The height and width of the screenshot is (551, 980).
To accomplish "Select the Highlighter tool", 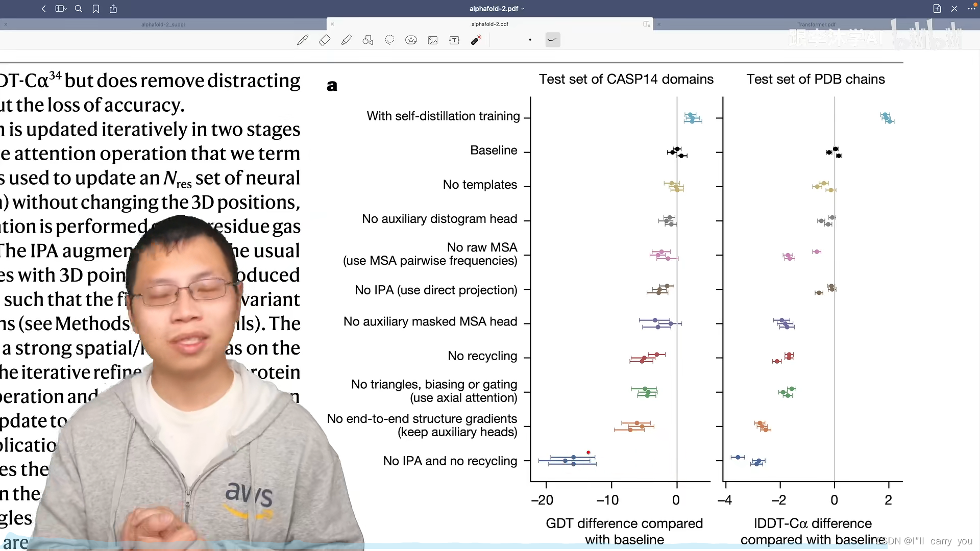I will pos(347,40).
